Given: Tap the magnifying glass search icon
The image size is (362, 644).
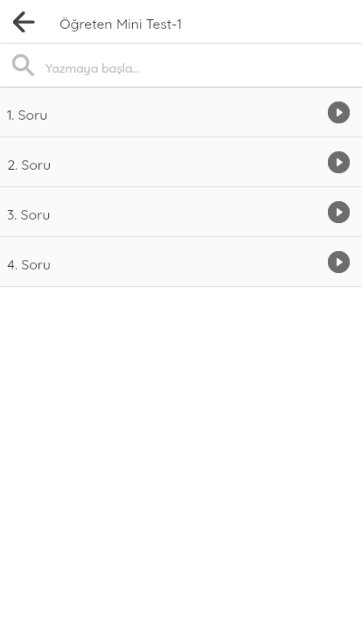Looking at the screenshot, I should tap(23, 66).
